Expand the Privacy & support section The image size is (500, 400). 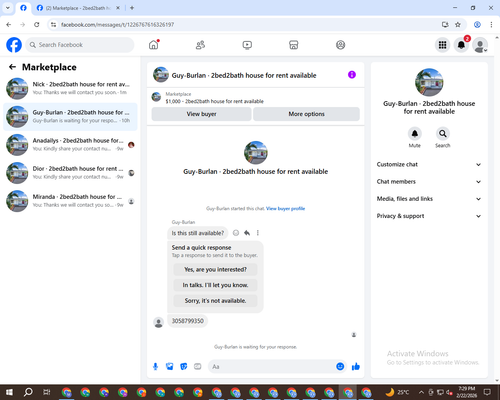[429, 216]
